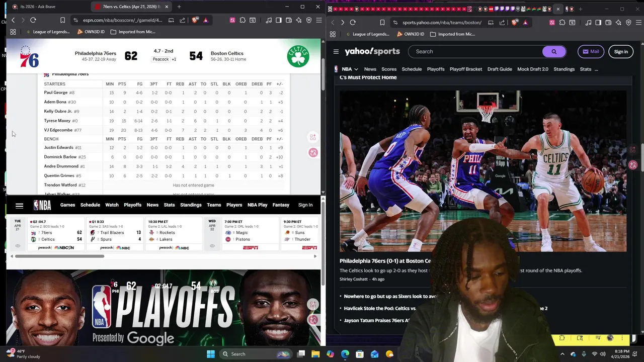Open Players menu on NBA.com
The height and width of the screenshot is (362, 644).
[x=234, y=205]
